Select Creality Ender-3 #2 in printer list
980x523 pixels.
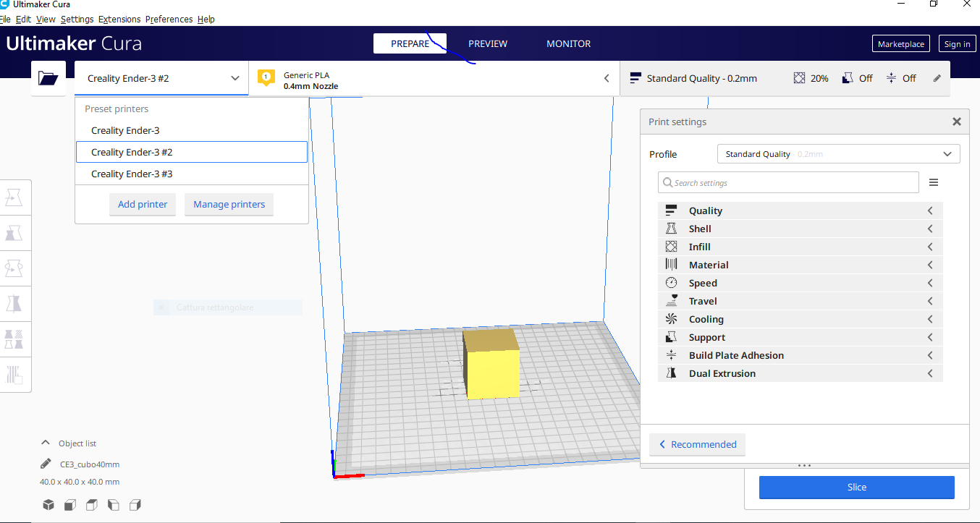192,152
